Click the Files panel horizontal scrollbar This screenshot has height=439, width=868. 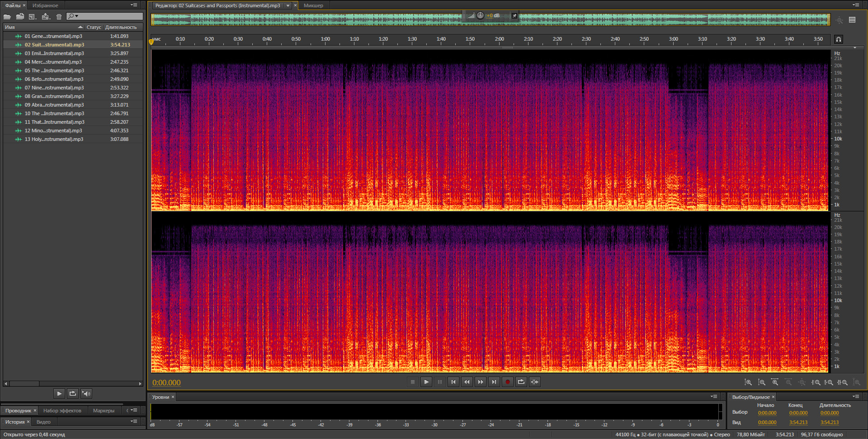pos(73,383)
